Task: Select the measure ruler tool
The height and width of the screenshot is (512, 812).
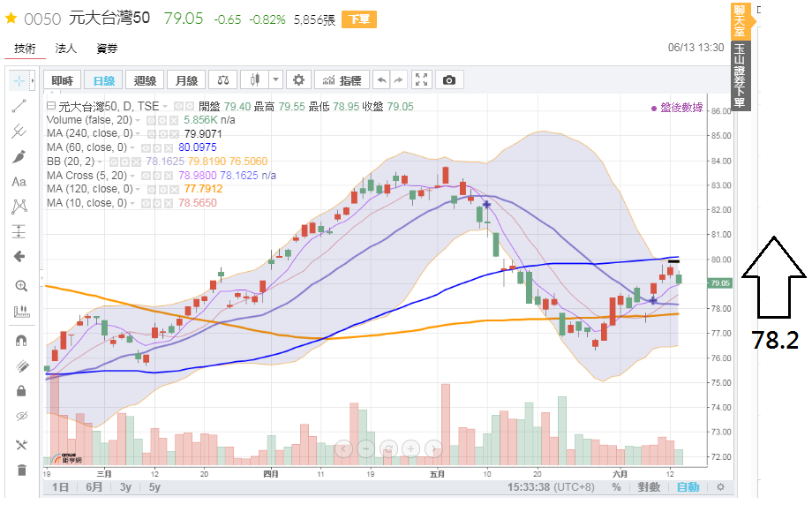Action: (x=21, y=311)
